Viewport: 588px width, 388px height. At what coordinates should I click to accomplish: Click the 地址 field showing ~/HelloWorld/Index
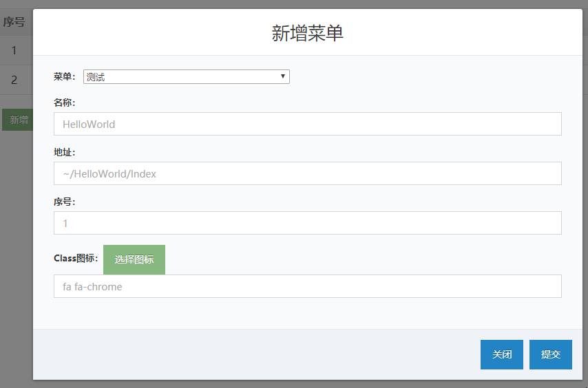[x=307, y=174]
